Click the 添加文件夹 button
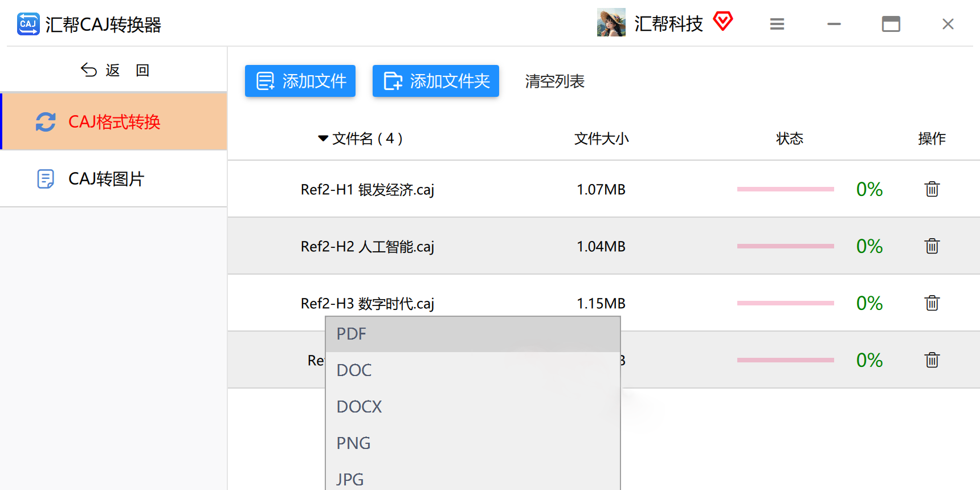980x490 pixels. click(436, 81)
